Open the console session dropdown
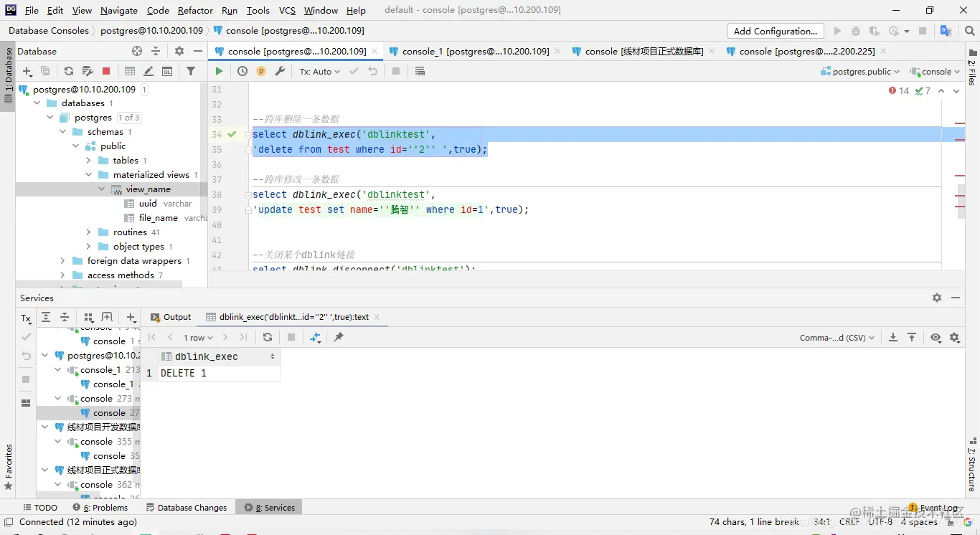 935,71
